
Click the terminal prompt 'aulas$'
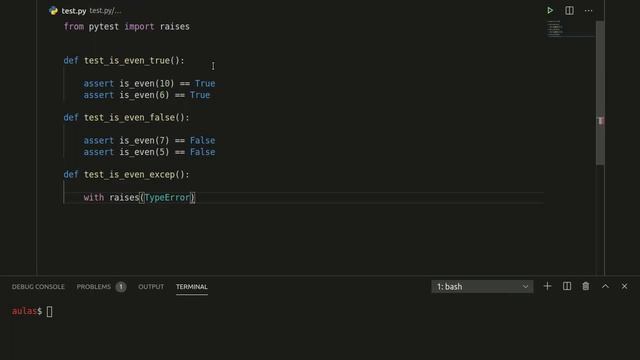click(x=27, y=311)
